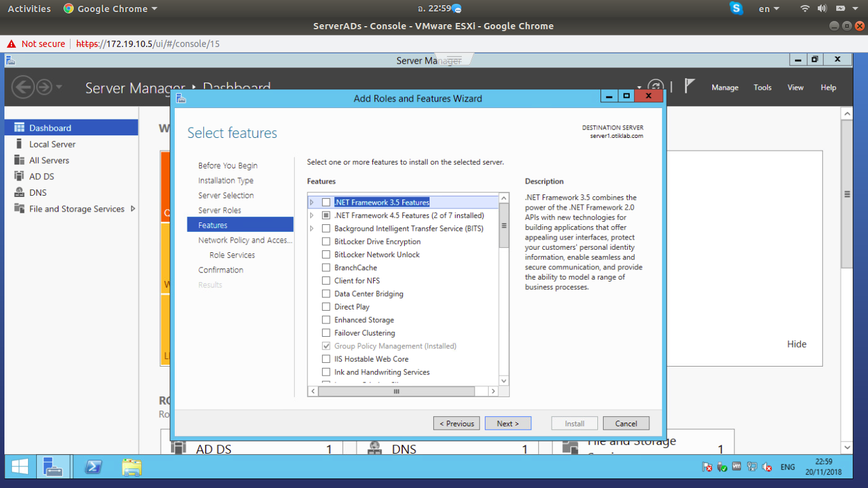The image size is (868, 488).
Task: Check Data Center Bridging checkbox
Action: pos(326,294)
